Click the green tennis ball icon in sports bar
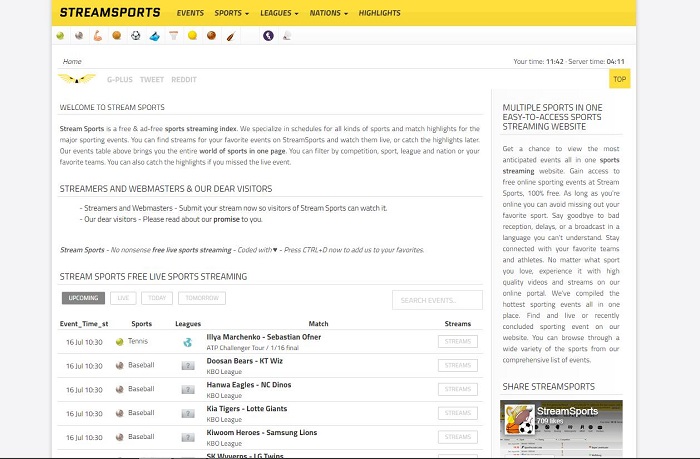 pyautogui.click(x=60, y=36)
